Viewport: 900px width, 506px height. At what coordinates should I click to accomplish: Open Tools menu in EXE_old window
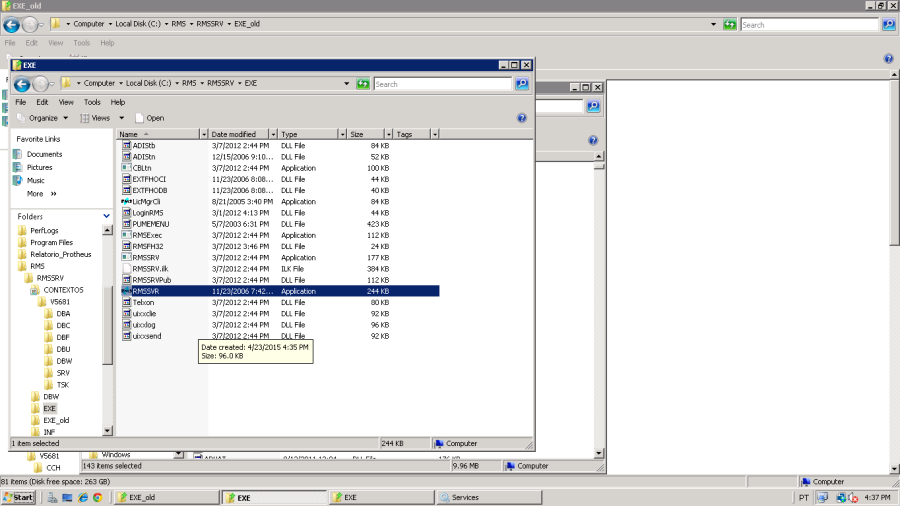pyautogui.click(x=82, y=43)
